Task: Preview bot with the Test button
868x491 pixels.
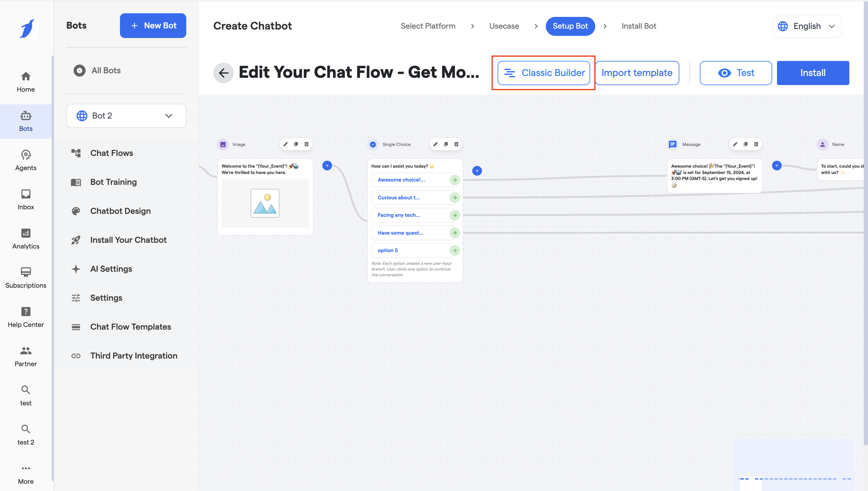Action: point(736,73)
